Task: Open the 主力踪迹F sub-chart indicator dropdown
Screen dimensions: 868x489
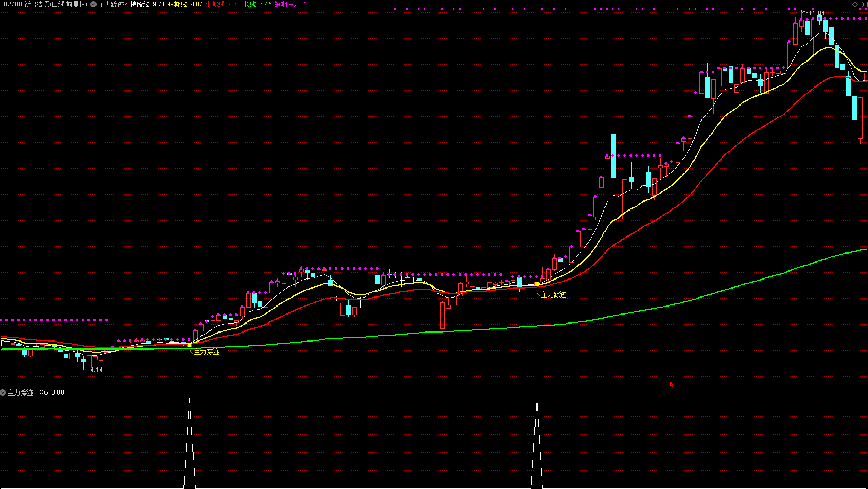Action: click(3, 392)
